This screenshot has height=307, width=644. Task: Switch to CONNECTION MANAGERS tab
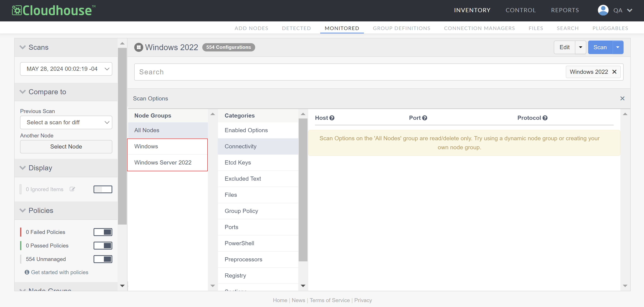pos(479,28)
